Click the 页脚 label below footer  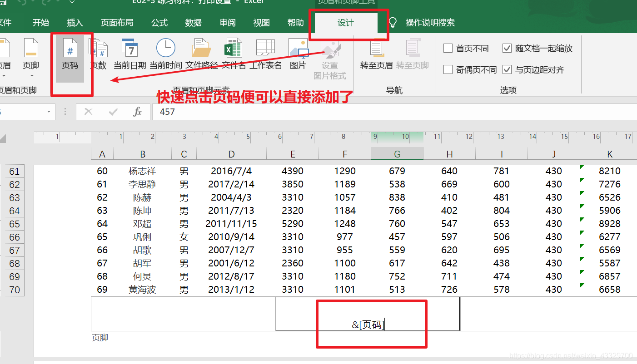[100, 338]
